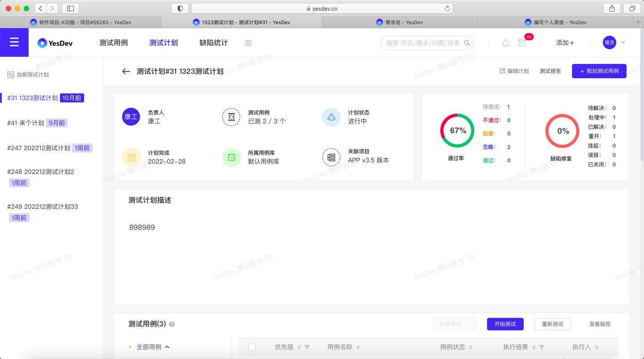The image size is (644, 359).
Task: Open filter icon on 执行结果 column
Action: coord(541,347)
